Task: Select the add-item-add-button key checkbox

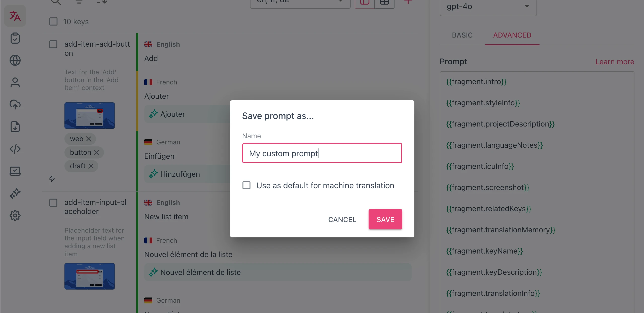Action: tap(53, 44)
